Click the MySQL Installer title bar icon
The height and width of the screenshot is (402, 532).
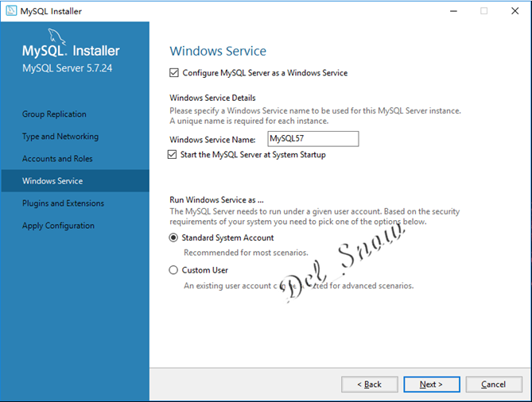11,11
